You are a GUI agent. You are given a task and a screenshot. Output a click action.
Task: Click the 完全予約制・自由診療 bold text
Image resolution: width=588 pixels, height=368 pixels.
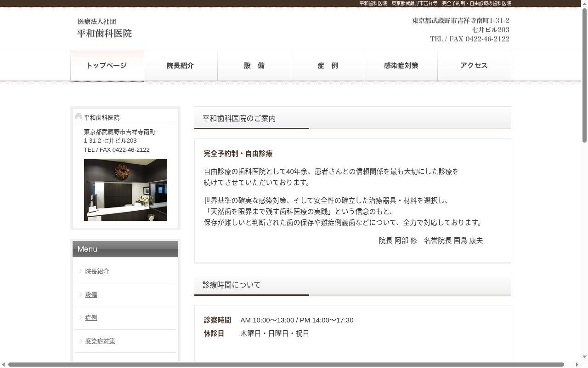238,154
